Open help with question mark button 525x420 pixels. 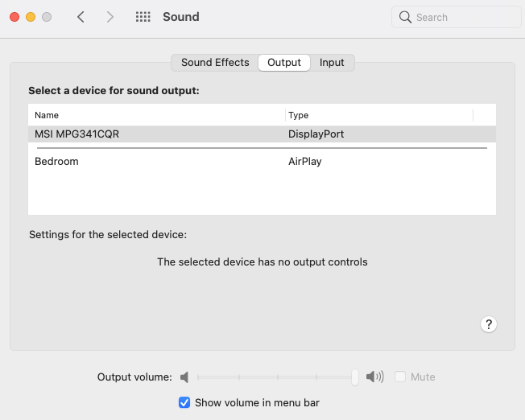(488, 324)
